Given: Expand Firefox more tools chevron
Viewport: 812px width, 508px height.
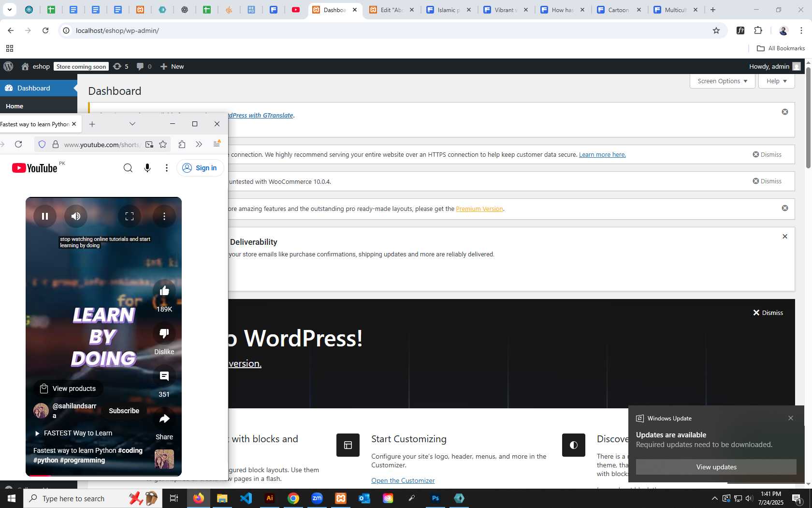Looking at the screenshot, I should [x=199, y=144].
